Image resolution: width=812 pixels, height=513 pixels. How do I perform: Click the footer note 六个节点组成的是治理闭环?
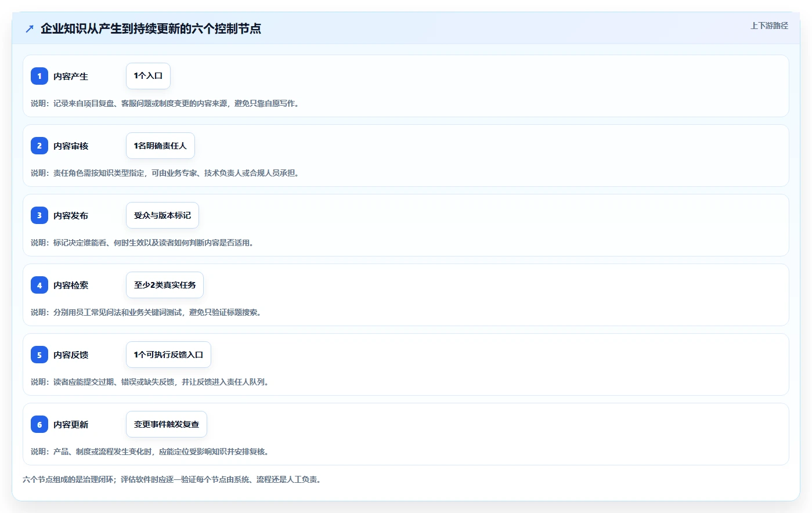(x=172, y=479)
